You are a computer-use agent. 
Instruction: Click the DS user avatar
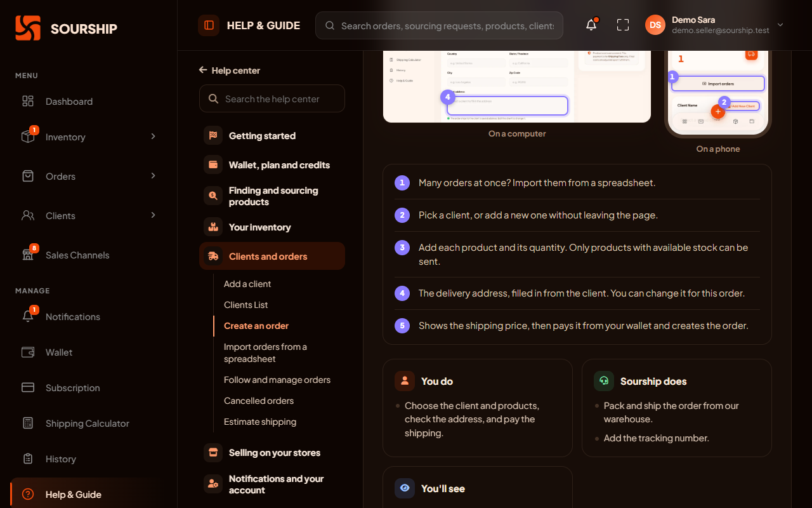[655, 25]
